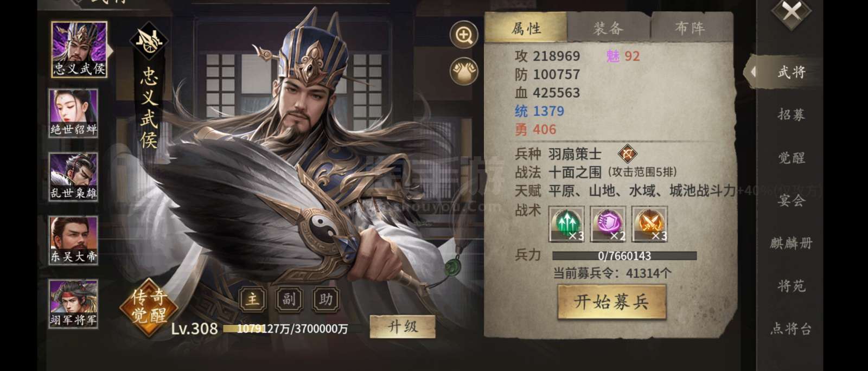Click the 升级 level up button
868x371 pixels.
pos(402,327)
